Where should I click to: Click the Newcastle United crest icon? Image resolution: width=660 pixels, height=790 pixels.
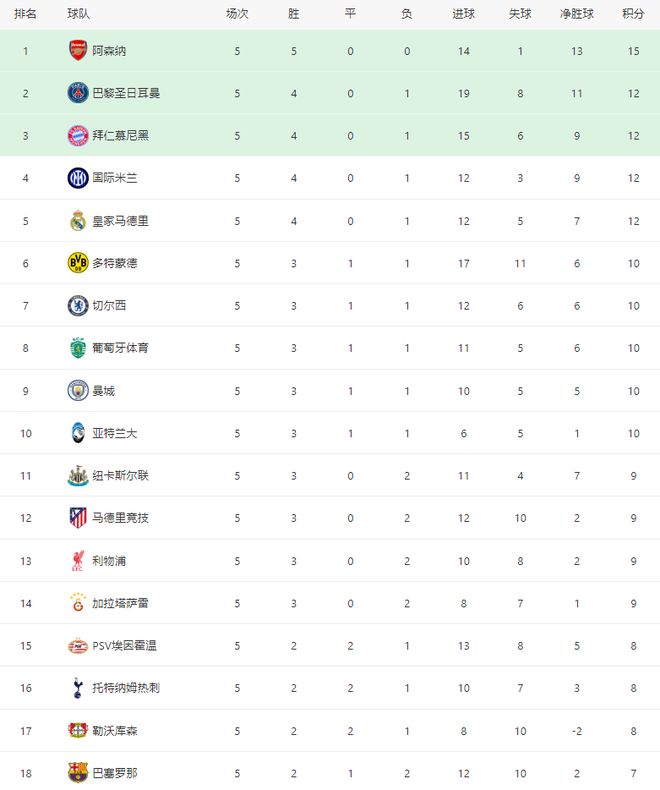tap(78, 475)
